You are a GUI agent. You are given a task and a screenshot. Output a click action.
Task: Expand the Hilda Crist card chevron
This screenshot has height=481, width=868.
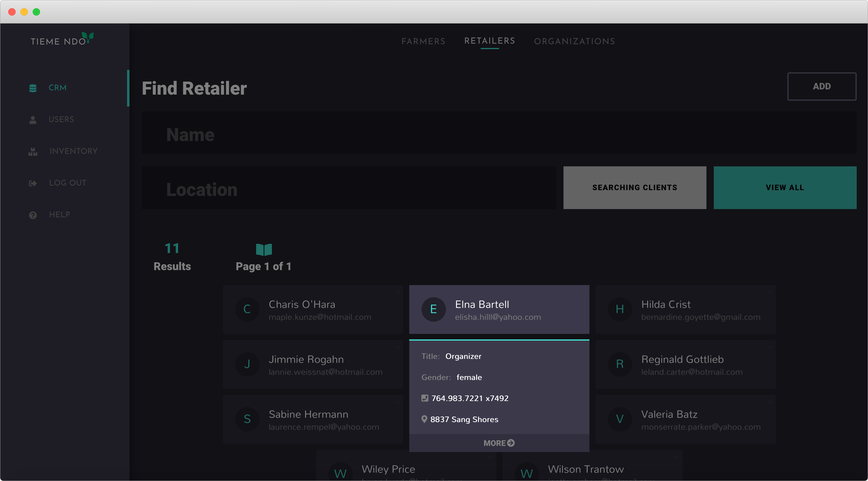770,292
